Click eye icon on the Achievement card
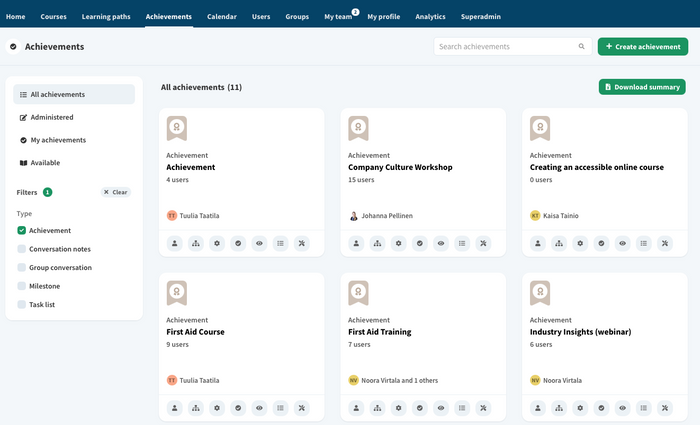The image size is (700, 425). coord(259,243)
